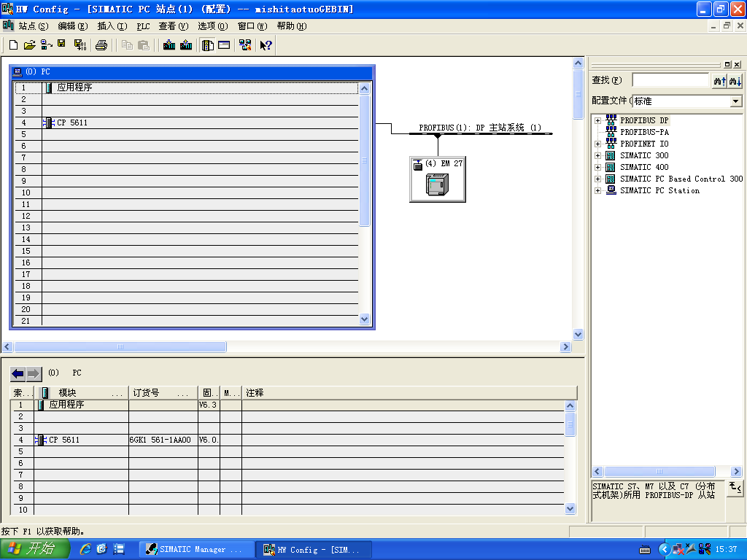This screenshot has width=747, height=560.
Task: Open the 查看(V) menu
Action: tap(174, 26)
